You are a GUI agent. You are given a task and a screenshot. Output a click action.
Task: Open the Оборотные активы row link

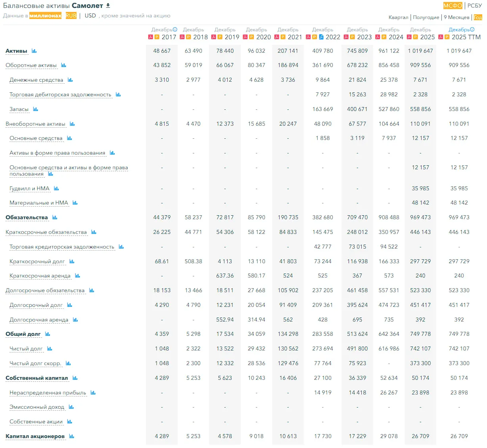click(31, 65)
